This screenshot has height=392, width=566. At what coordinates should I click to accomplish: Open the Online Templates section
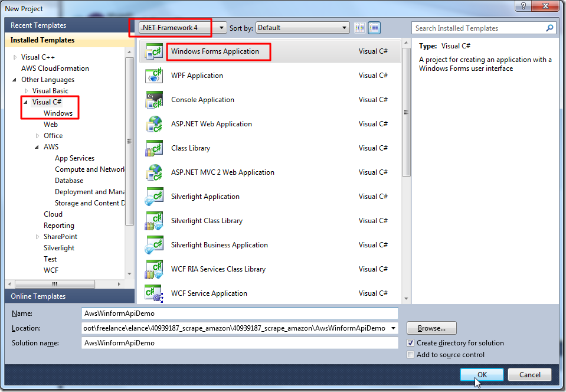point(69,296)
